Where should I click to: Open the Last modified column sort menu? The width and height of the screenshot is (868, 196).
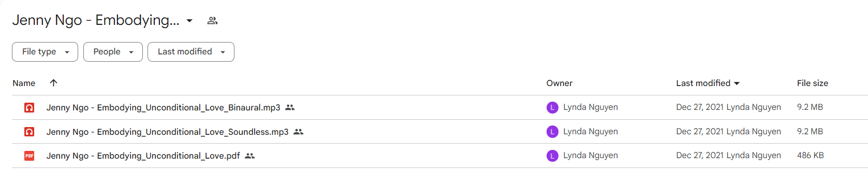click(708, 83)
